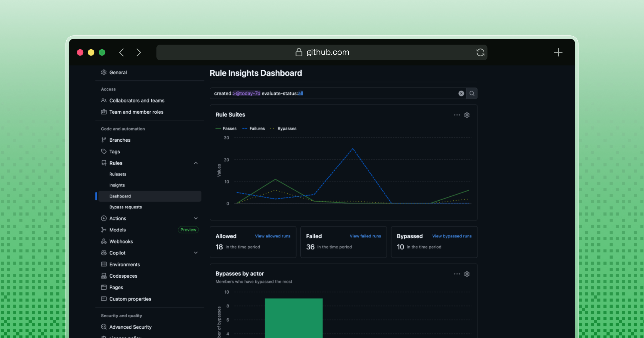Click the Branches icon in sidebar
This screenshot has height=338, width=644.
pos(104,140)
